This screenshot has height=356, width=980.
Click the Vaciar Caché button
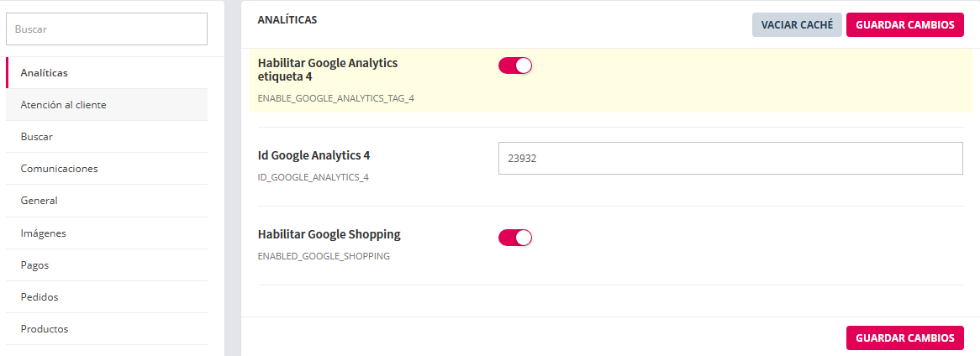pyautogui.click(x=796, y=25)
